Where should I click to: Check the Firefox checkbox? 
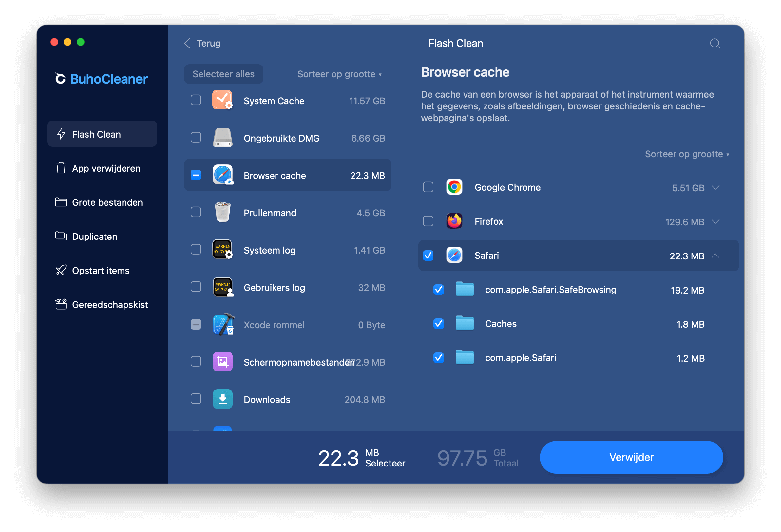(x=428, y=221)
